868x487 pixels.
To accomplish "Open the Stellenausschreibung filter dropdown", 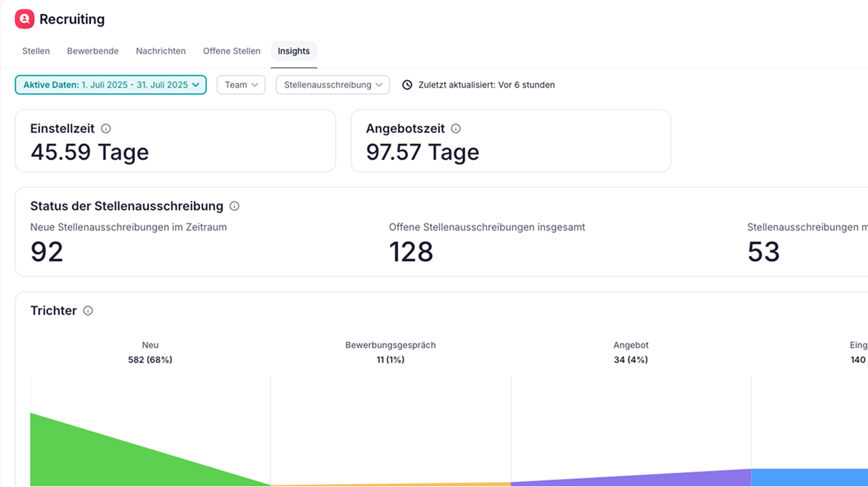I will pyautogui.click(x=332, y=85).
